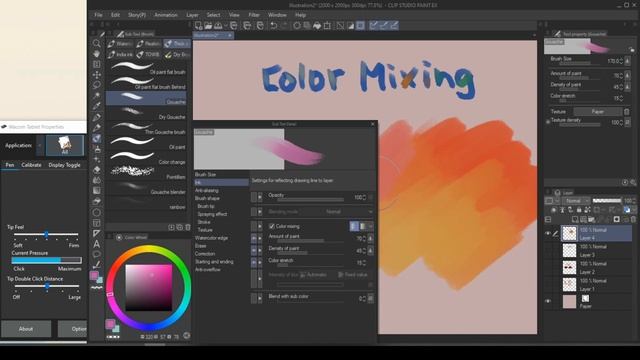Select the India ink brush group
The image size is (640, 360).
pyautogui.click(x=120, y=54)
